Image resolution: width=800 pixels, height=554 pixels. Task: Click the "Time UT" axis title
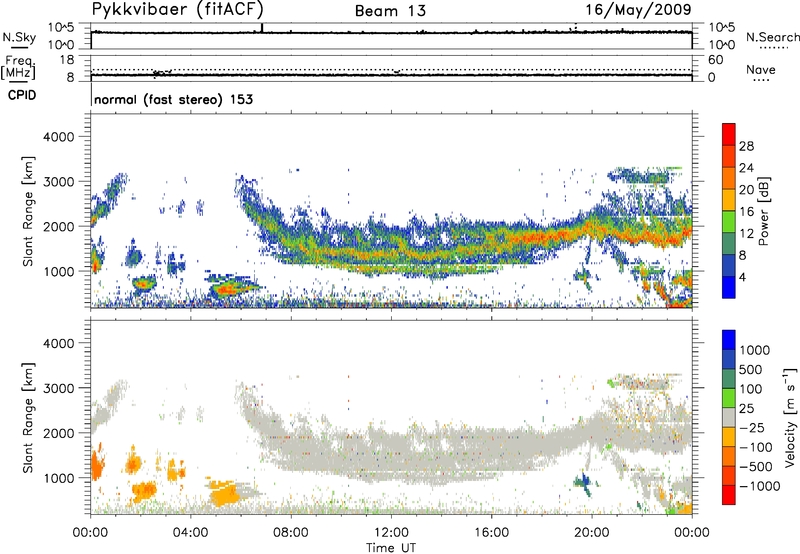click(391, 548)
